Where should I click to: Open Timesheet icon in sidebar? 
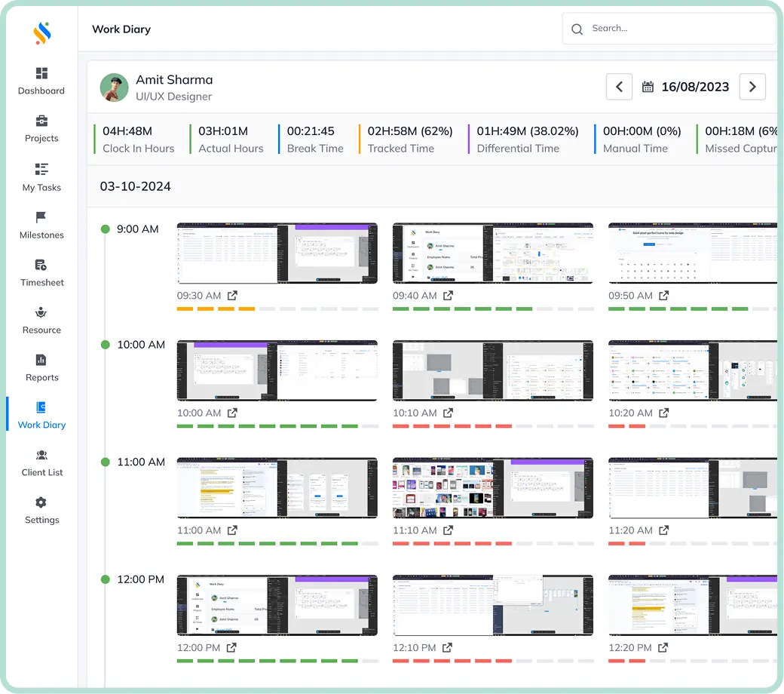coord(41,265)
